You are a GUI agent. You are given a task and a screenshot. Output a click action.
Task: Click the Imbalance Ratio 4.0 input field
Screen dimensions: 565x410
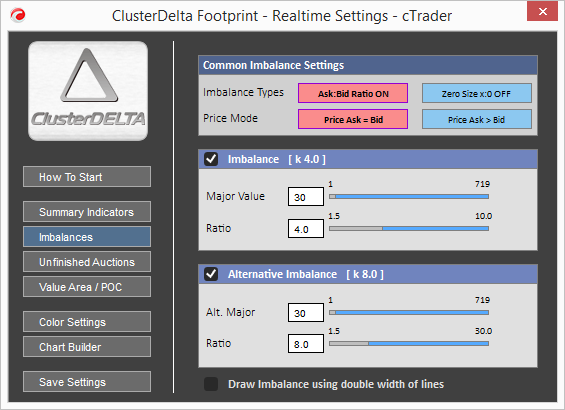pos(306,229)
